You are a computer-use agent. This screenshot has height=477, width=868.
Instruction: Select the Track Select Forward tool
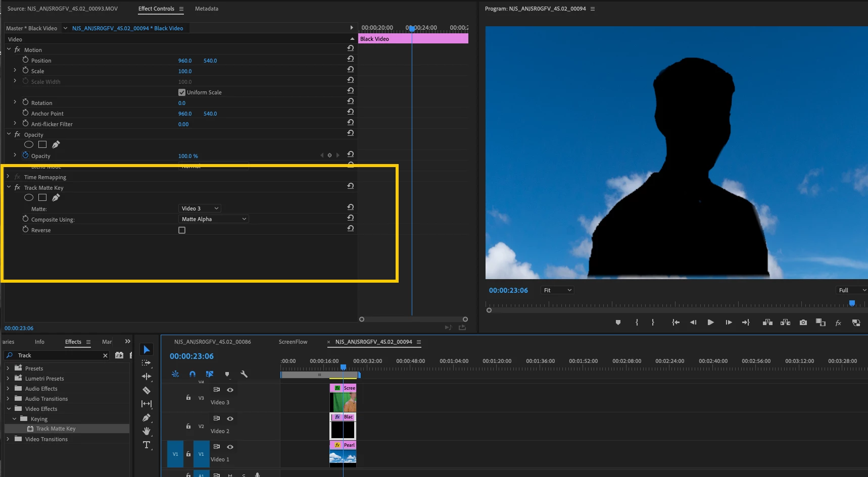pos(147,363)
